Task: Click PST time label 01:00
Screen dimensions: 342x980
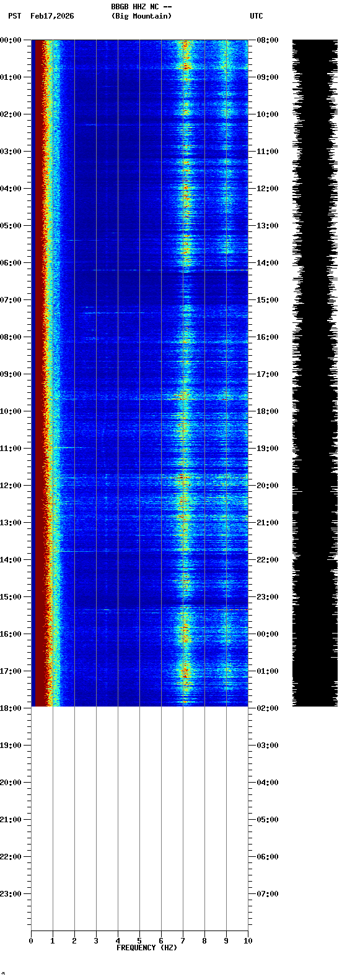Action: point(11,77)
